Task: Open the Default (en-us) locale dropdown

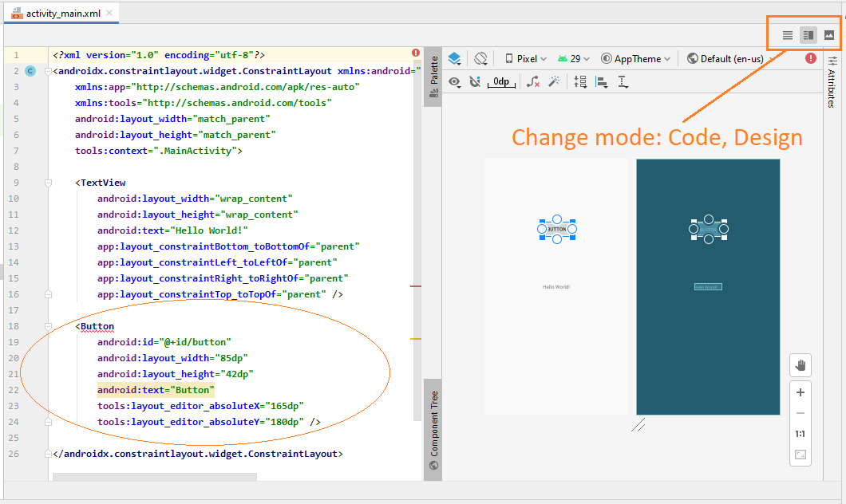Action: (731, 59)
